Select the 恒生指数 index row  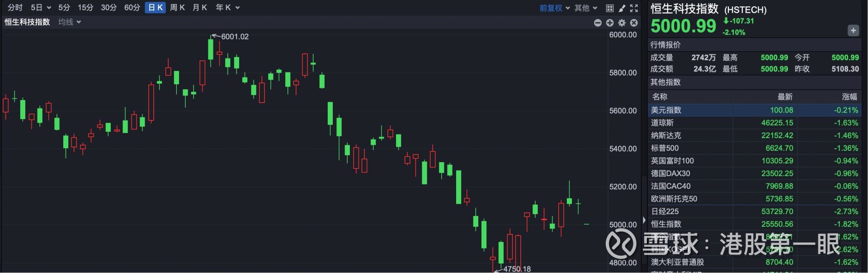(755, 224)
